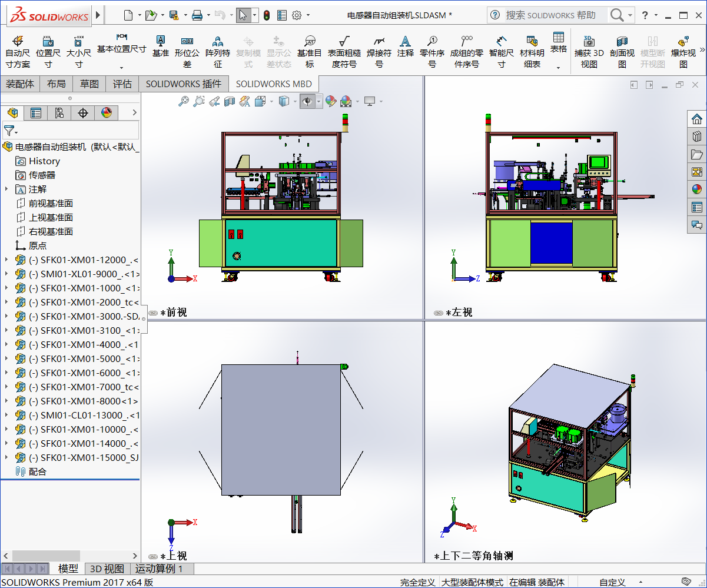Click the New document icon
Image resolution: width=707 pixels, height=588 pixels.
click(x=128, y=15)
